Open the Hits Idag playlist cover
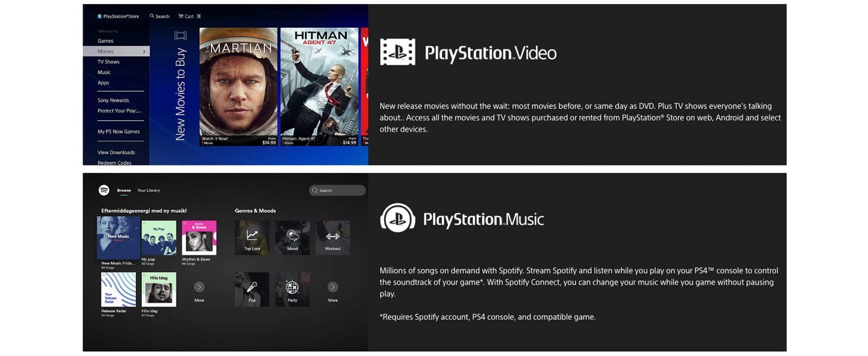 [x=159, y=290]
